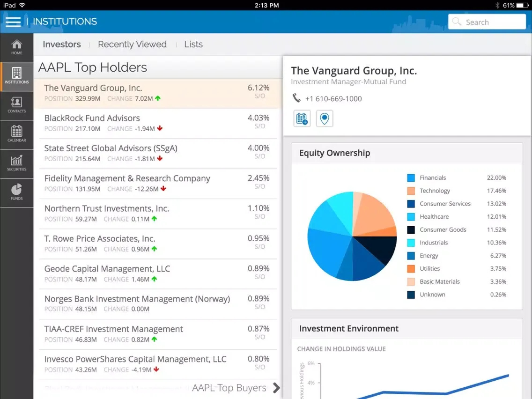Click Geode Capital green up arrow
Image resolution: width=532 pixels, height=399 pixels.
tap(155, 279)
